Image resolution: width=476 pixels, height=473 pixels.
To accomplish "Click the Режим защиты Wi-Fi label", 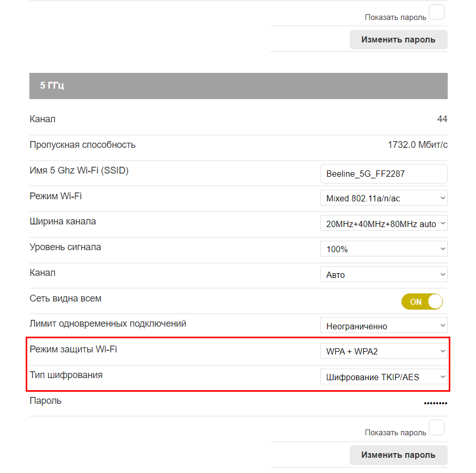I will 73,349.
